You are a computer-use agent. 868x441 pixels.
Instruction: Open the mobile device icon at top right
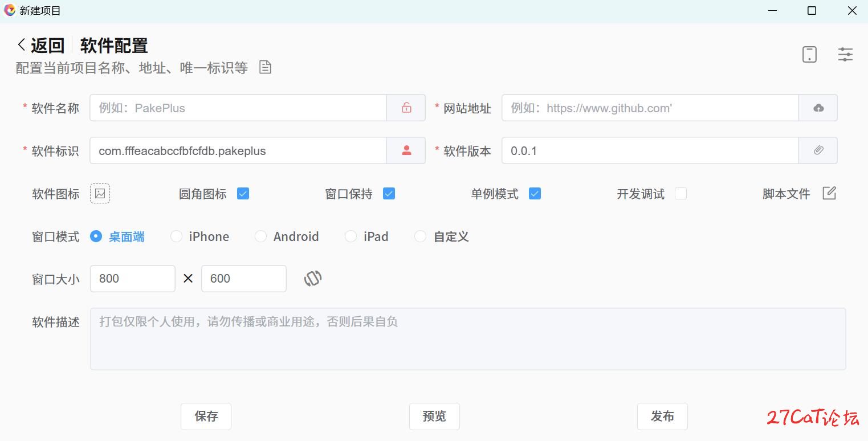click(x=809, y=54)
